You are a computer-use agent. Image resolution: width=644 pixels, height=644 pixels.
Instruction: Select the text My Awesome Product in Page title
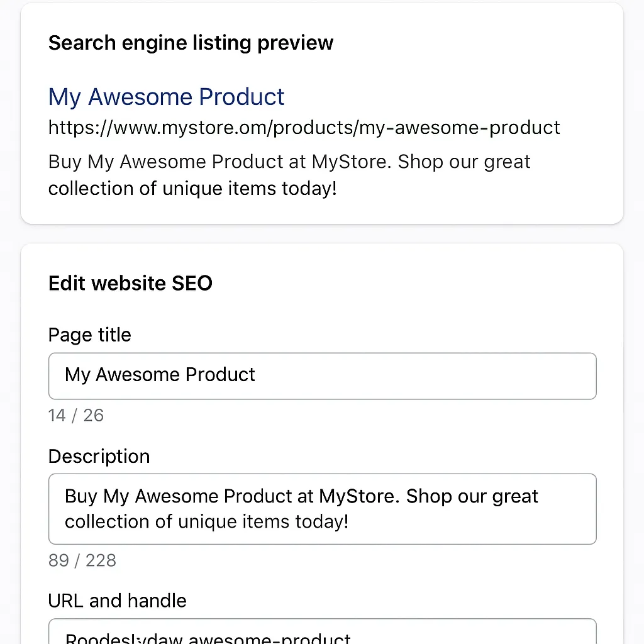point(159,375)
